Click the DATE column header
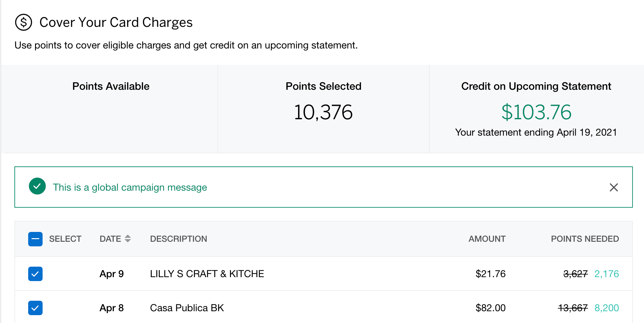The image size is (644, 323). click(x=110, y=239)
